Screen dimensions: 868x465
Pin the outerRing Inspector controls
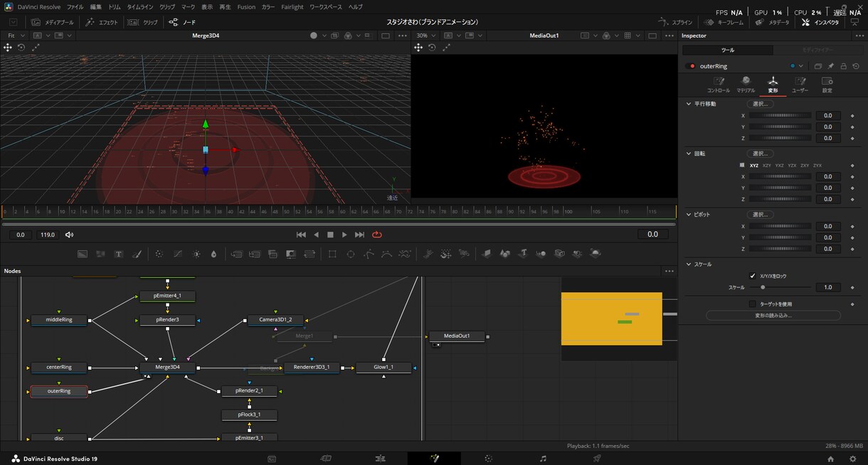830,66
